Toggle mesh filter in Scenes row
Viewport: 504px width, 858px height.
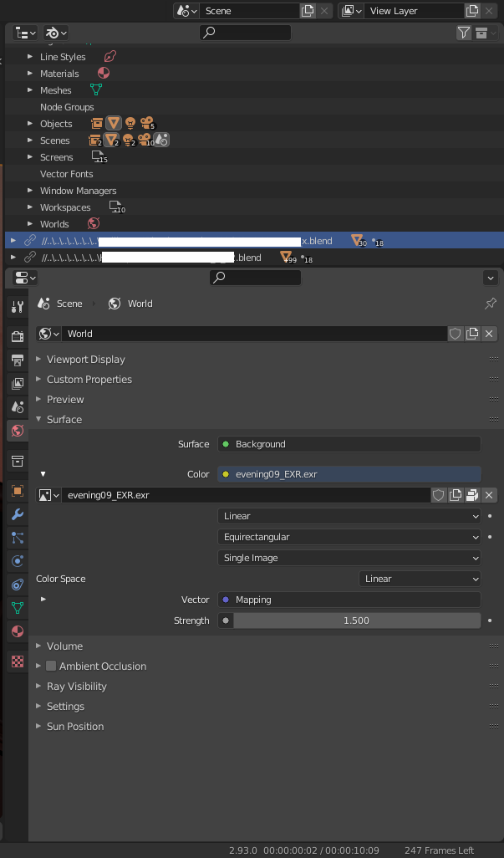[111, 140]
